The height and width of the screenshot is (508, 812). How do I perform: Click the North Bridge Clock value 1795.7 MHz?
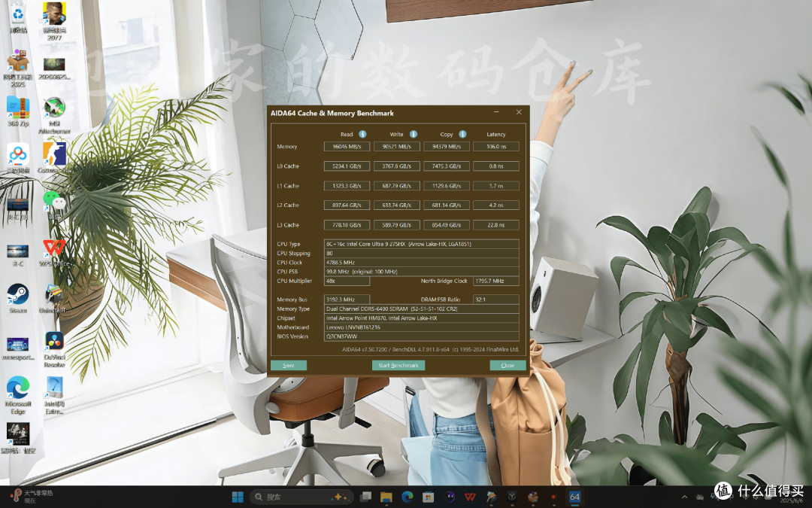pyautogui.click(x=496, y=281)
